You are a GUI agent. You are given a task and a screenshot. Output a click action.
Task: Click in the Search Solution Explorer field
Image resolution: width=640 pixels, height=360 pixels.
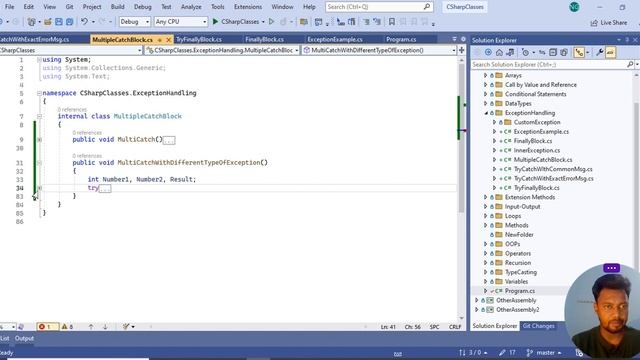pos(548,64)
